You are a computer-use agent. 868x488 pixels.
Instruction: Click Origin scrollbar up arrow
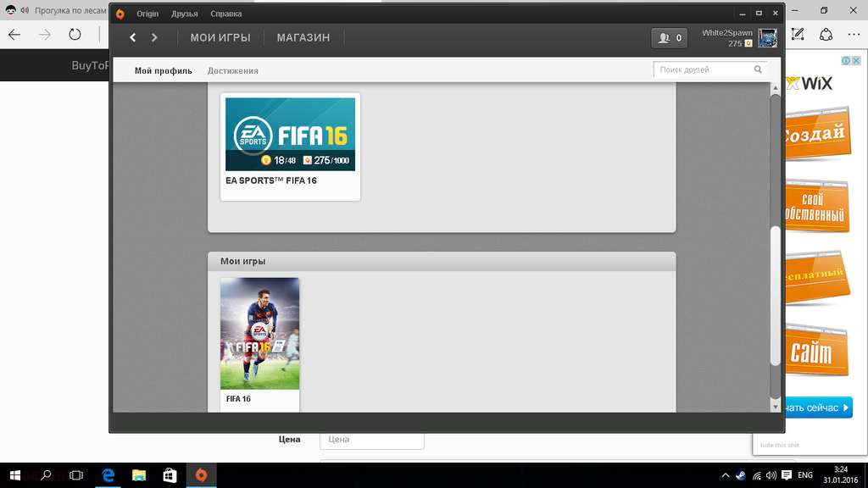click(x=776, y=88)
